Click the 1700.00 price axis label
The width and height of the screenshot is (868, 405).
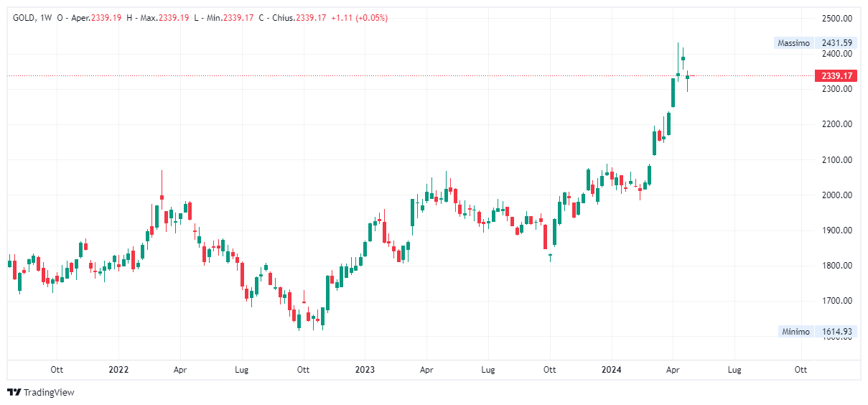click(836, 301)
